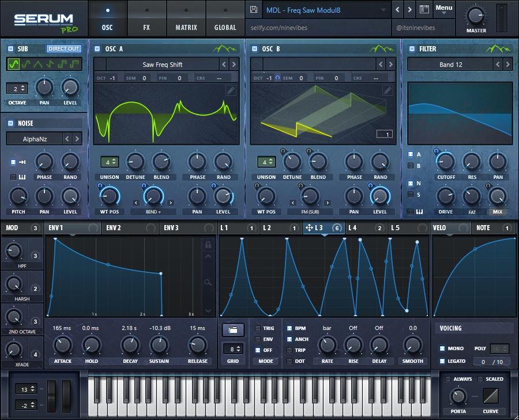Click the noise one-shot arrow icon
Screen dimensions: 519x420
(22, 162)
